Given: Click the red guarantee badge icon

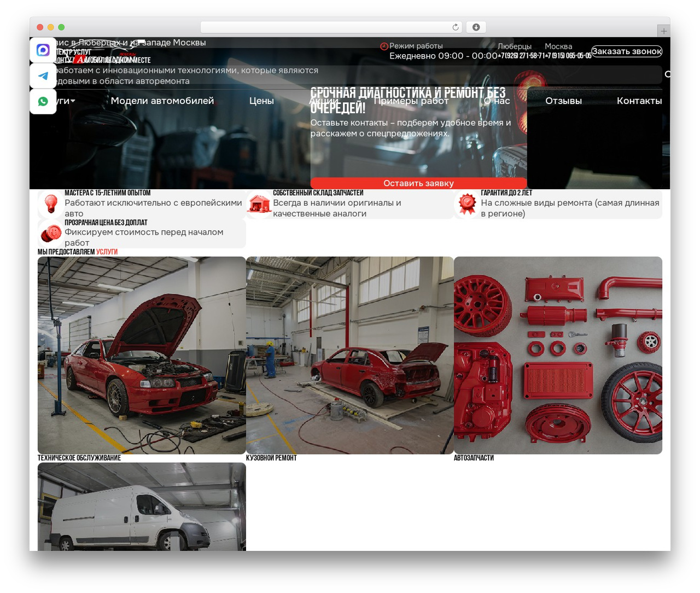Looking at the screenshot, I should pos(467,204).
